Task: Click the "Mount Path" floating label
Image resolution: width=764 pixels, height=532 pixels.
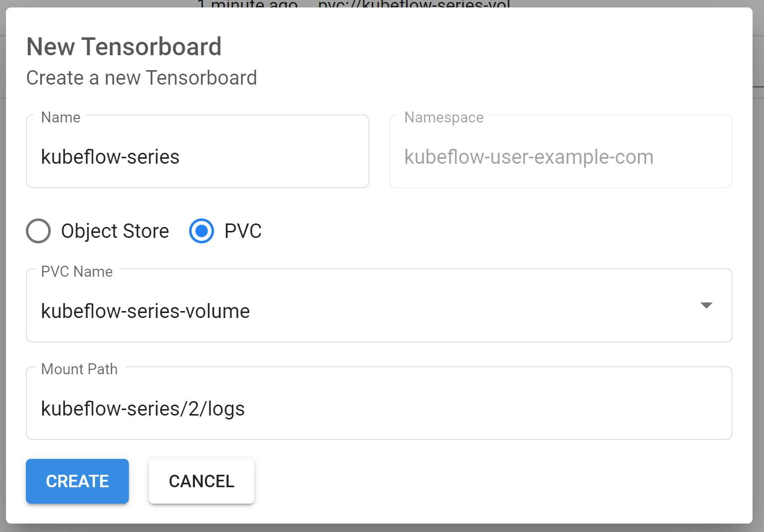Action: click(x=79, y=369)
